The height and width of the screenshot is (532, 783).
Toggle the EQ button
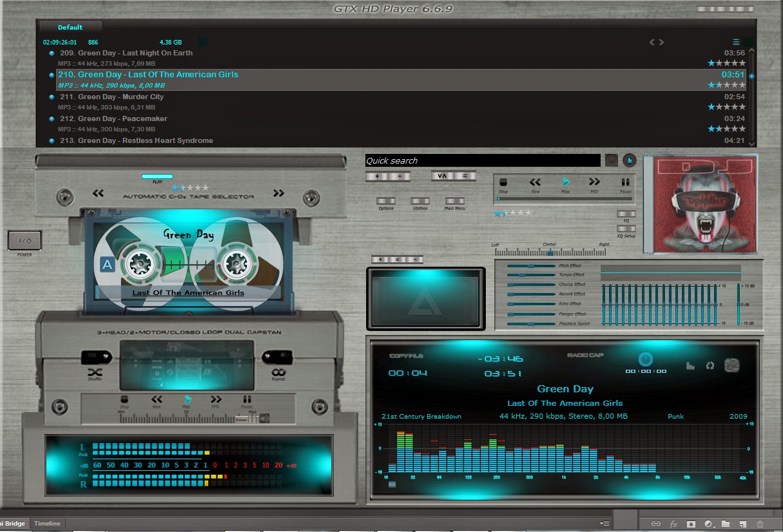click(626, 214)
